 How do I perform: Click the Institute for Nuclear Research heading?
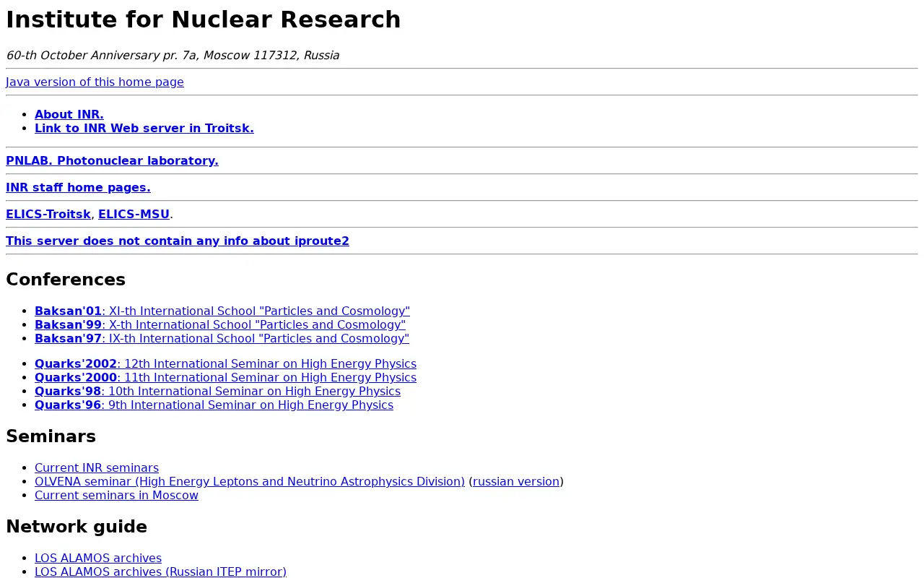coord(204,20)
